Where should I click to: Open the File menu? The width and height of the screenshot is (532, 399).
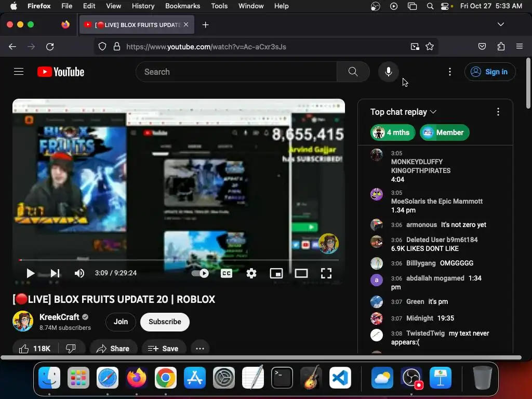[x=67, y=6]
